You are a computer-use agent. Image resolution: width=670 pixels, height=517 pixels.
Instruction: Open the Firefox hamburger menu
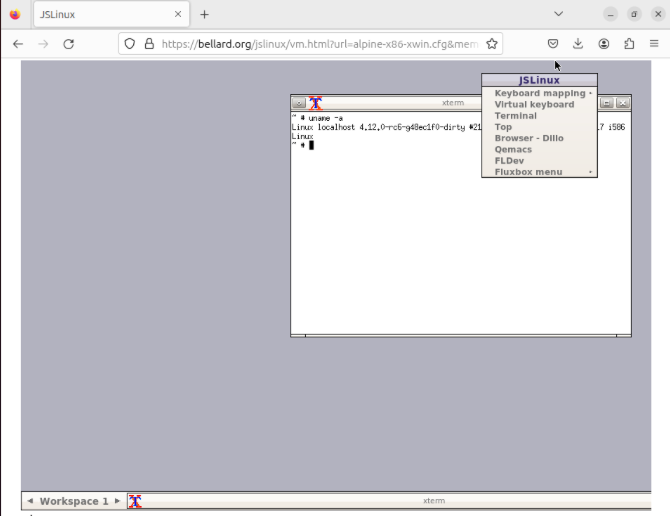(x=654, y=44)
